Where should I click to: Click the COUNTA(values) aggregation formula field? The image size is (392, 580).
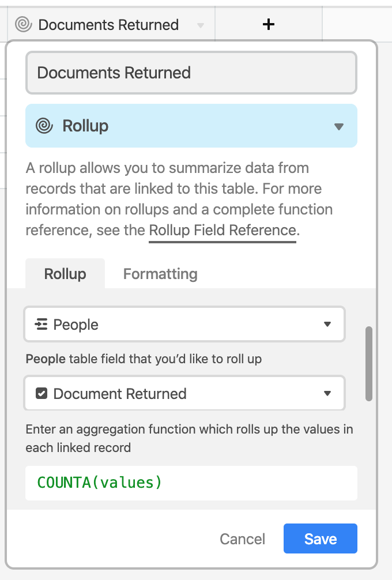tap(191, 483)
